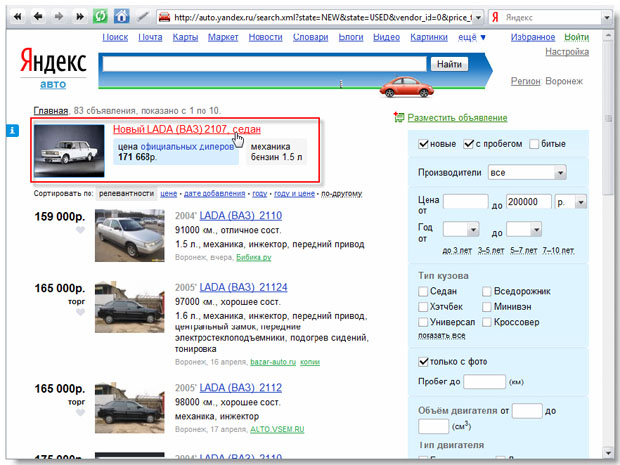The height and width of the screenshot is (465, 620).
Task: Check the Вседорожник body type
Action: [487, 291]
